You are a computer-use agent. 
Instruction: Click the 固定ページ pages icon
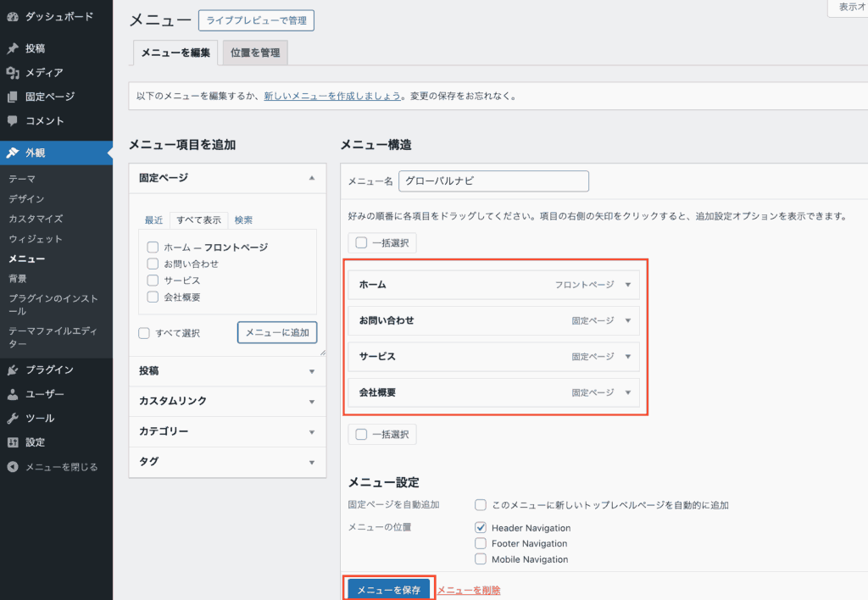click(x=13, y=97)
